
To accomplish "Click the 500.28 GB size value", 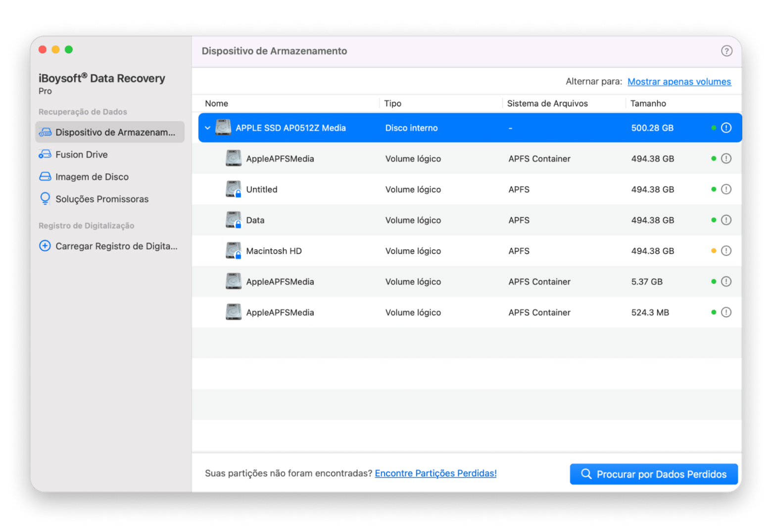I will pos(652,128).
